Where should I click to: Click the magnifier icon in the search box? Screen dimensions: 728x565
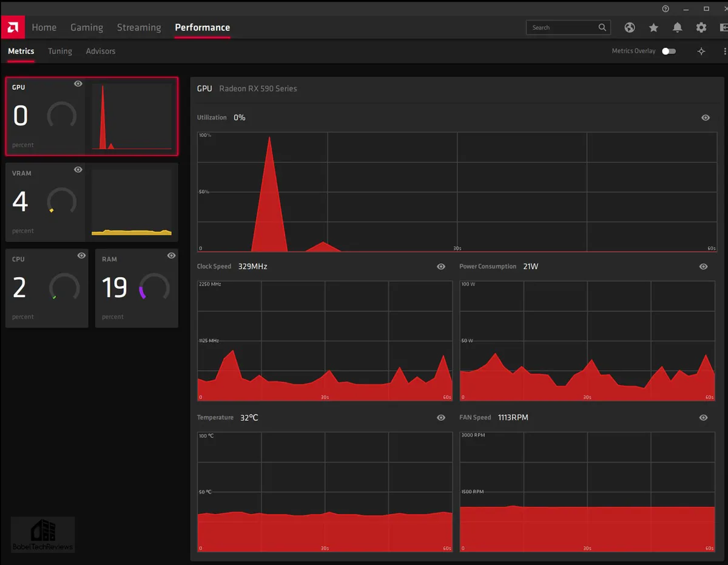(602, 27)
